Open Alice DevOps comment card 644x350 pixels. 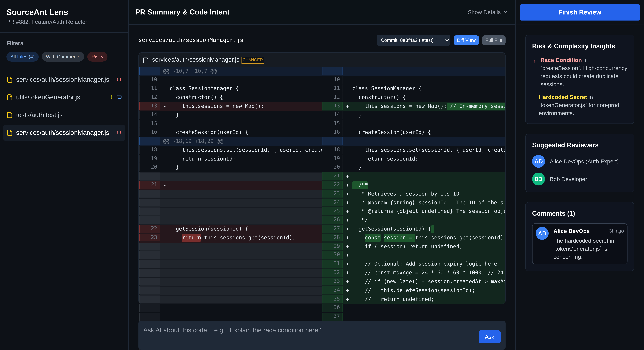[579, 244]
